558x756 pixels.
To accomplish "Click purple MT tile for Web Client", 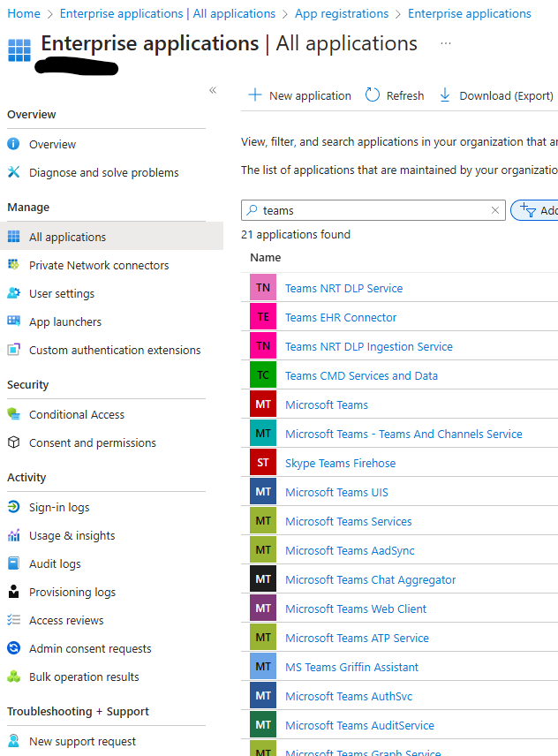I will (263, 608).
